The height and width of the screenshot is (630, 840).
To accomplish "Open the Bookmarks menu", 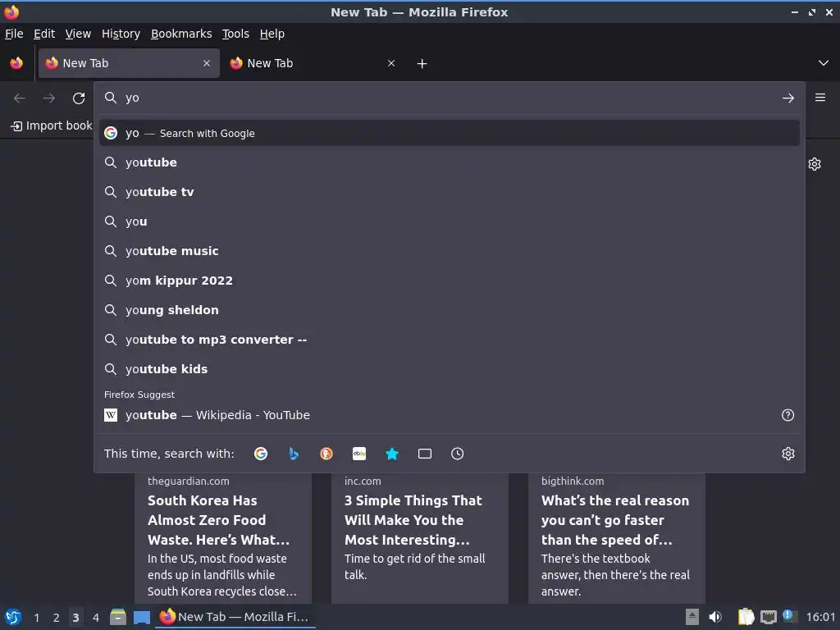I will point(181,34).
